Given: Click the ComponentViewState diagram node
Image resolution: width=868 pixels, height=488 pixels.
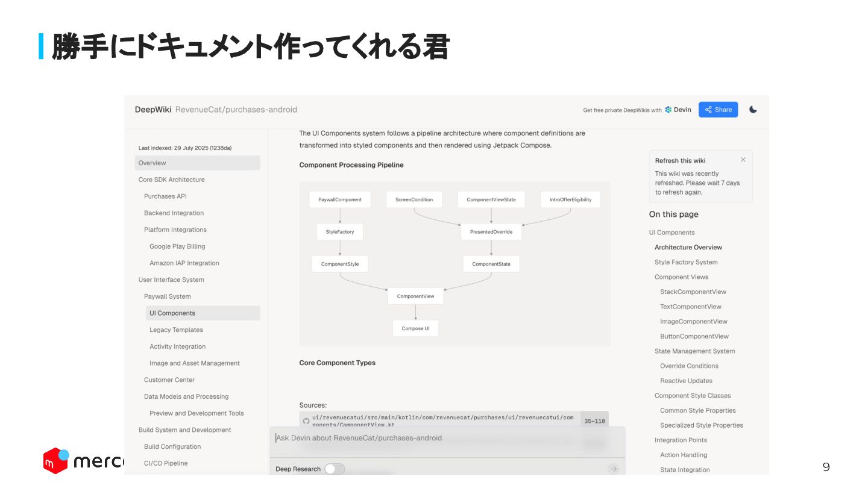Looking at the screenshot, I should pyautogui.click(x=491, y=199).
